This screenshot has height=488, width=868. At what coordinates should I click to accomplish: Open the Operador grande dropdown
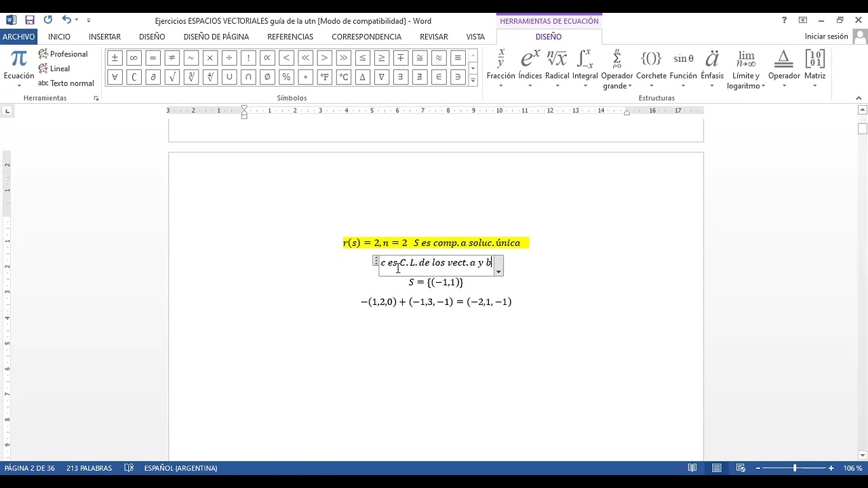616,68
